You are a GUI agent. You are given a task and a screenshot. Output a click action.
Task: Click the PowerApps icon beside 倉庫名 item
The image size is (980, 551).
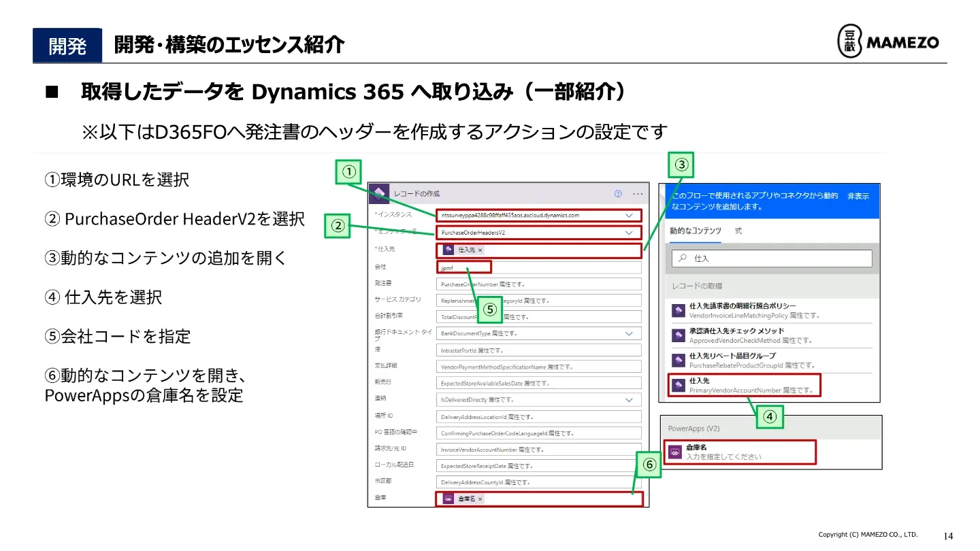[x=675, y=452]
